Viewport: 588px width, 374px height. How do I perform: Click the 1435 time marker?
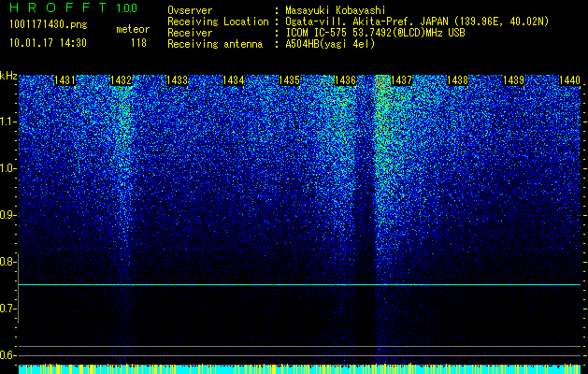289,80
